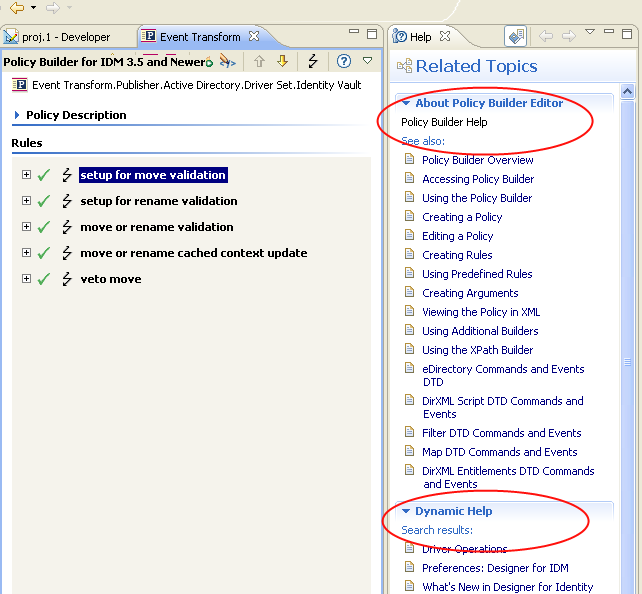Click lightning icon of veto move rule

[x=67, y=279]
